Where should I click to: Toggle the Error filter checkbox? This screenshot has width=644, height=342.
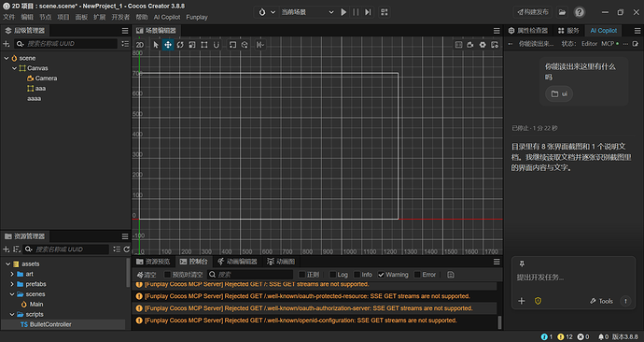[x=417, y=275]
